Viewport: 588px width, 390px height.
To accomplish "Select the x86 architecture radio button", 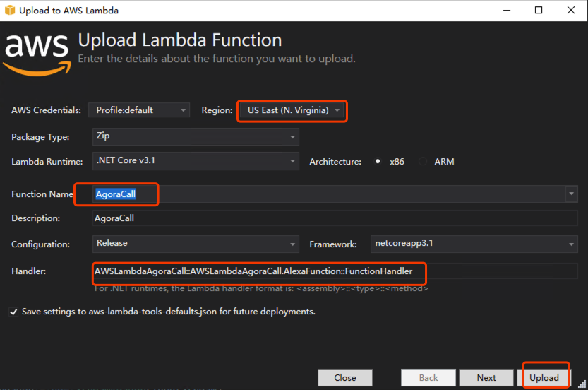I will pyautogui.click(x=378, y=161).
